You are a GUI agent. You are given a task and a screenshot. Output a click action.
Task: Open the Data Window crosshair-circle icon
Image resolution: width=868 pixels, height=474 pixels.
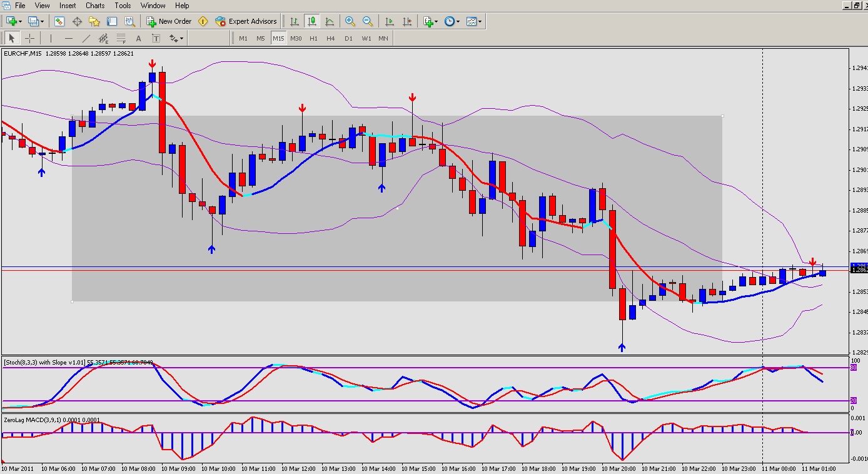coord(77,21)
